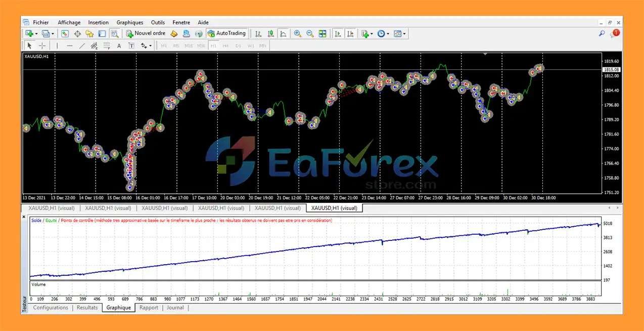Viewport: 644px width, 331px height.
Task: Click the zoom out magnifier icon
Action: click(310, 34)
